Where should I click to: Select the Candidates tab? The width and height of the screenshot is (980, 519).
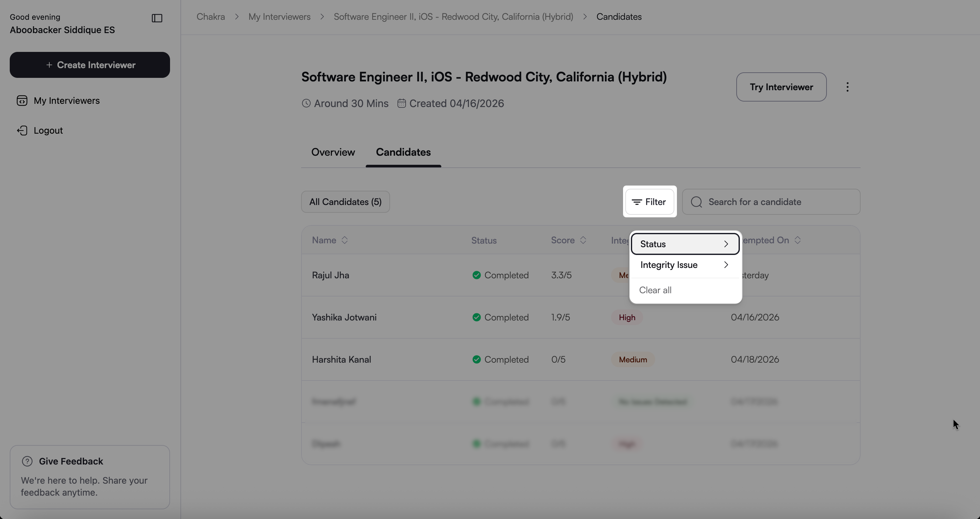pyautogui.click(x=403, y=152)
